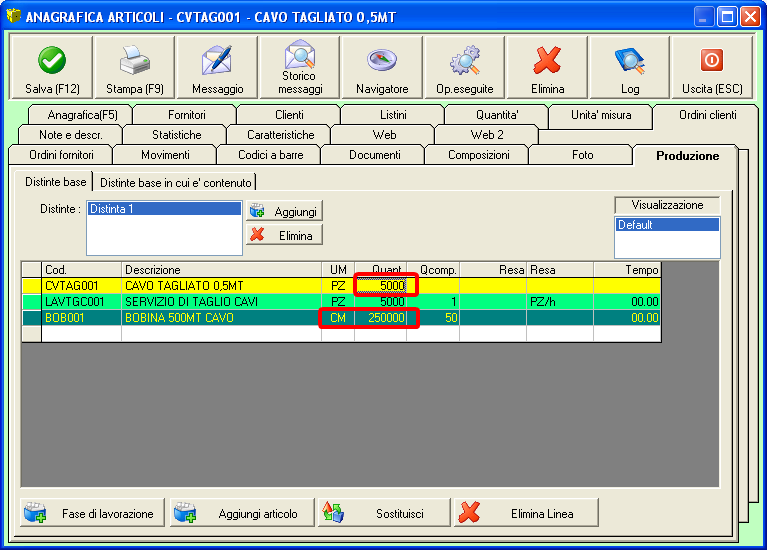Select Default in the Visualizzazione list
The image size is (767, 550).
pyautogui.click(x=666, y=225)
